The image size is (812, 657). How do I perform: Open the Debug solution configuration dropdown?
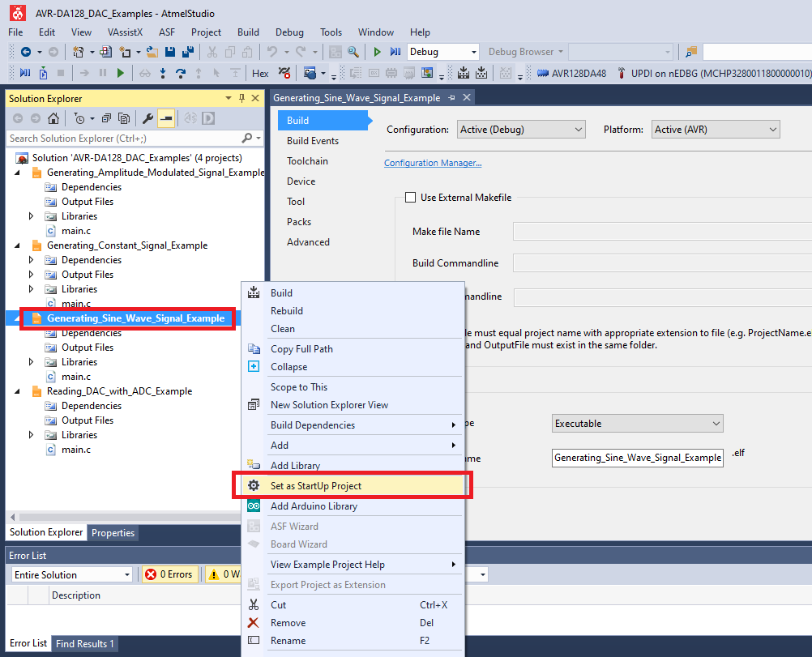click(x=442, y=52)
